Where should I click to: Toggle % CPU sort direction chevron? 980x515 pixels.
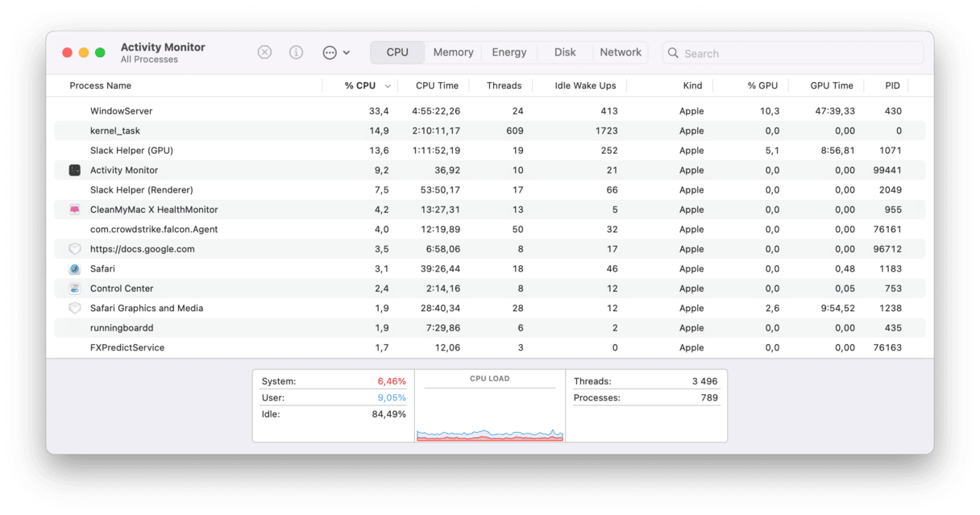[x=388, y=86]
